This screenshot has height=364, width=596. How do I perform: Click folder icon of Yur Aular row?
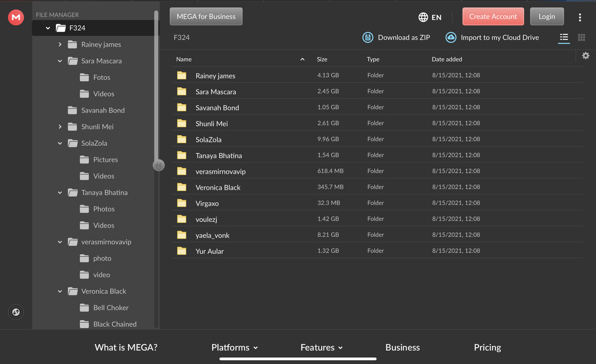(182, 250)
